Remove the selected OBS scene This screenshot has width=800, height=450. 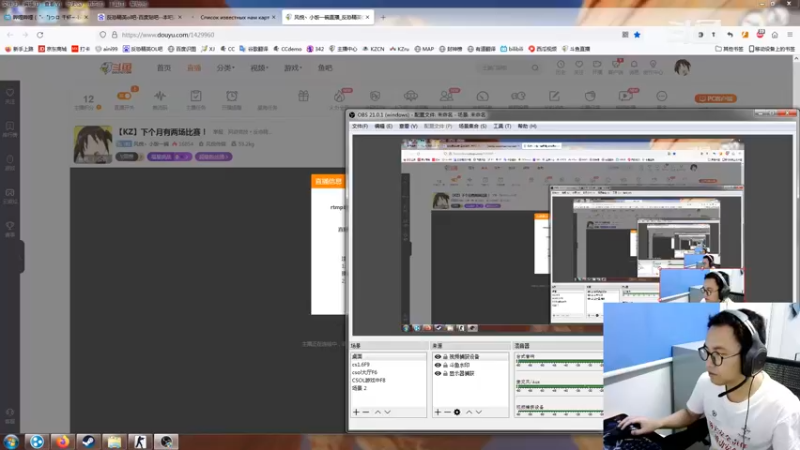366,412
